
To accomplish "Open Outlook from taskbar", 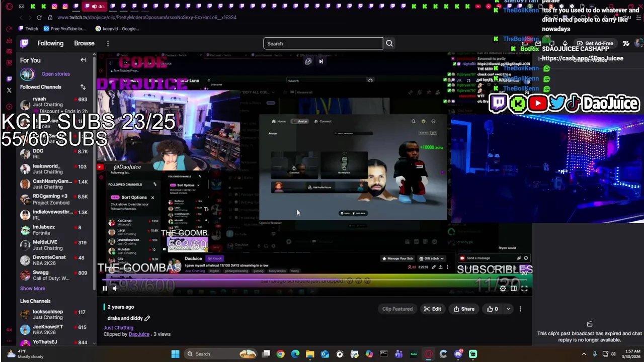I will point(325,354).
